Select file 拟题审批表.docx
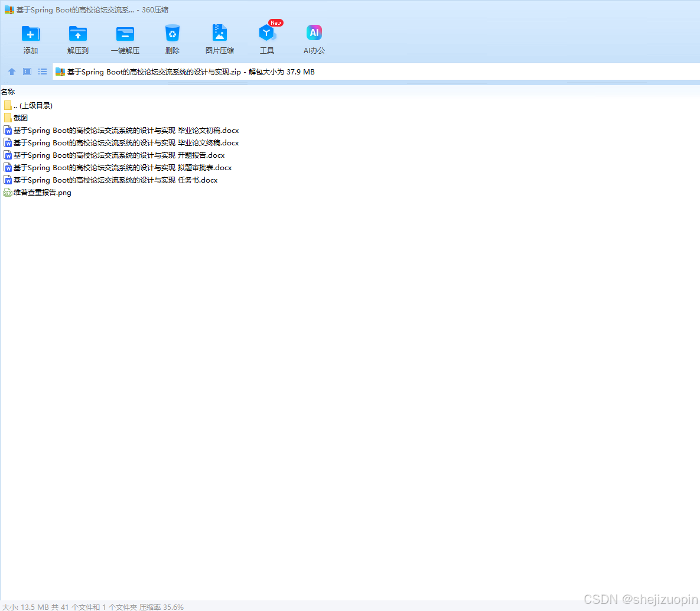Image resolution: width=700 pixels, height=611 pixels. [122, 168]
